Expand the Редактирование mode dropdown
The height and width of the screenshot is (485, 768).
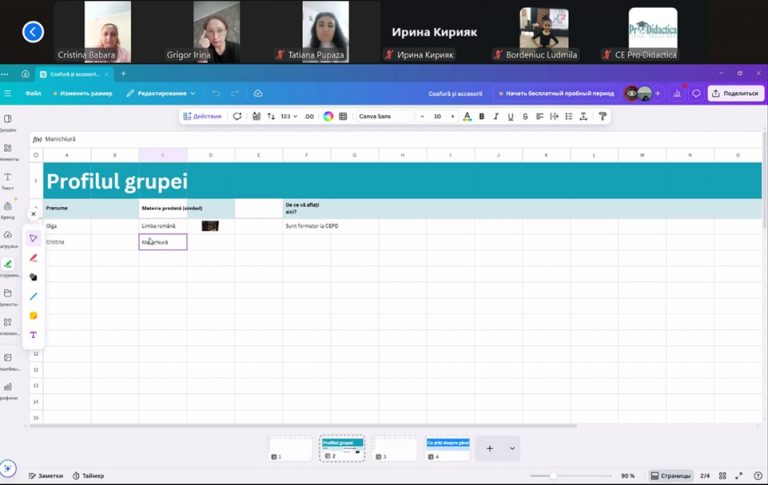[161, 93]
